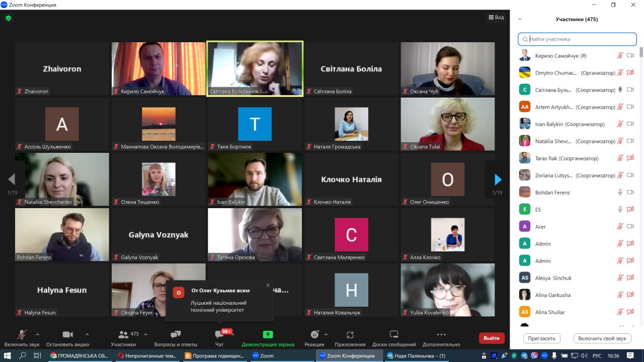The image size is (644, 362).
Task: Toggle the mic icon for Кирило Самойчук
Action: tap(620, 56)
